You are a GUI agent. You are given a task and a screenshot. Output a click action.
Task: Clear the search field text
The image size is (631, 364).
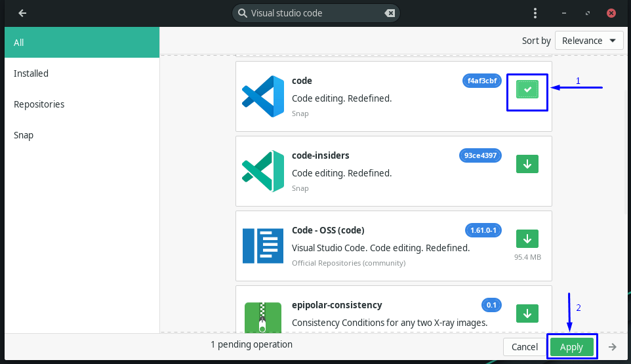[389, 13]
